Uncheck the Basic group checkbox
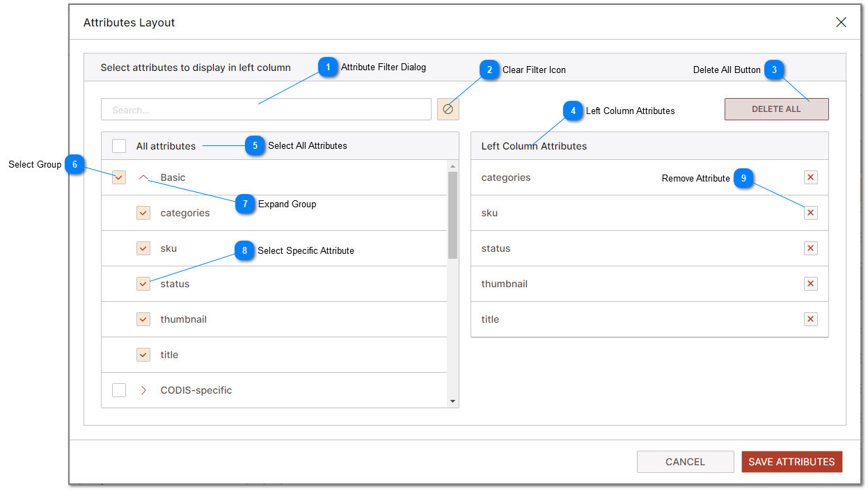 (x=119, y=177)
